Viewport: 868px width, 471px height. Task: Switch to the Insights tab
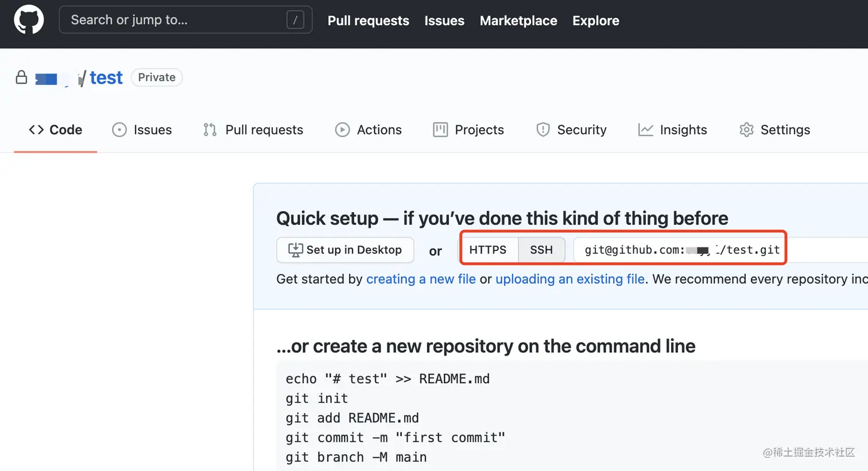(x=672, y=130)
